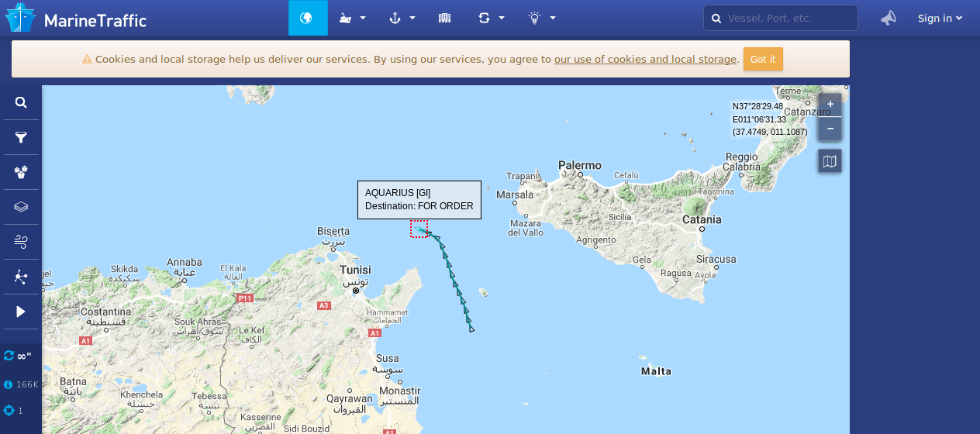Click the announcements megaphone icon
Screen dimensions: 980x434
click(889, 18)
